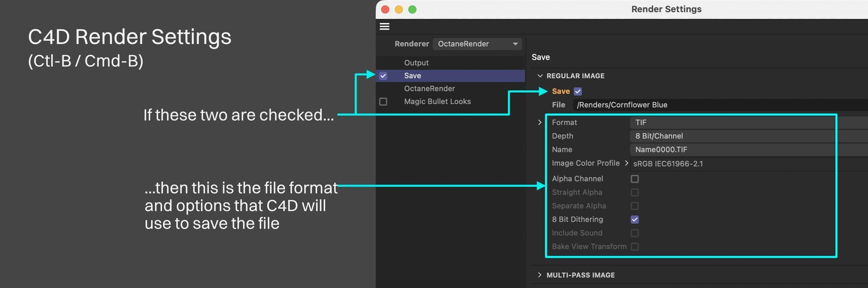Enable the Magic Bullet Looks checkbox

[383, 101]
